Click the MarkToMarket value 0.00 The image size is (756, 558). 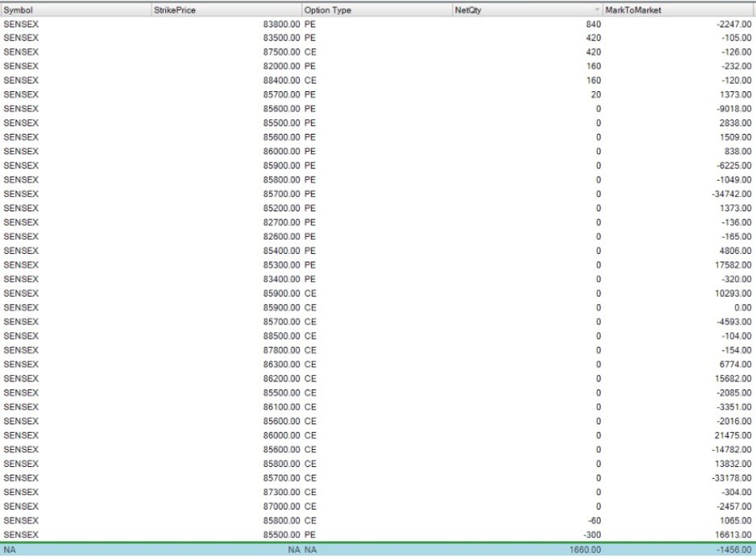coord(742,308)
